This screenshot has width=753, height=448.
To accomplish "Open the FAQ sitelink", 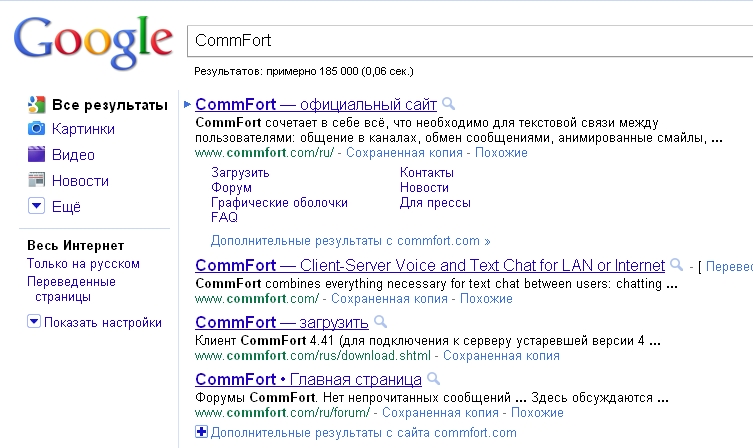I will 224,218.
